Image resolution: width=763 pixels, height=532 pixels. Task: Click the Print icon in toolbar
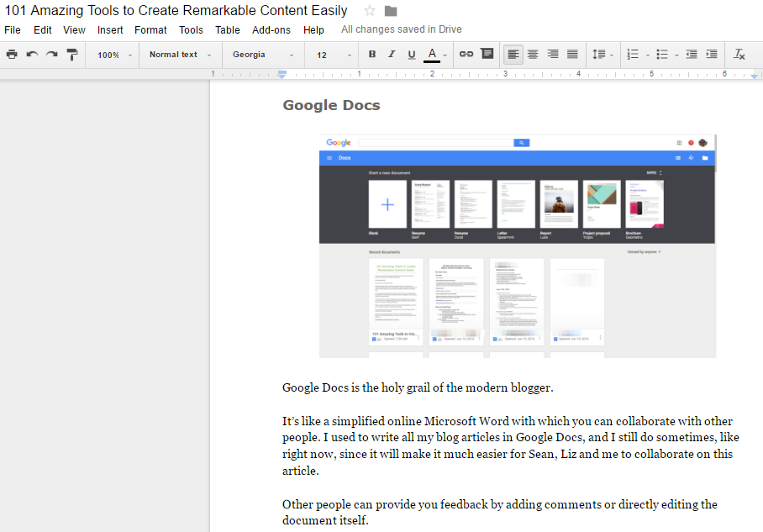12,55
